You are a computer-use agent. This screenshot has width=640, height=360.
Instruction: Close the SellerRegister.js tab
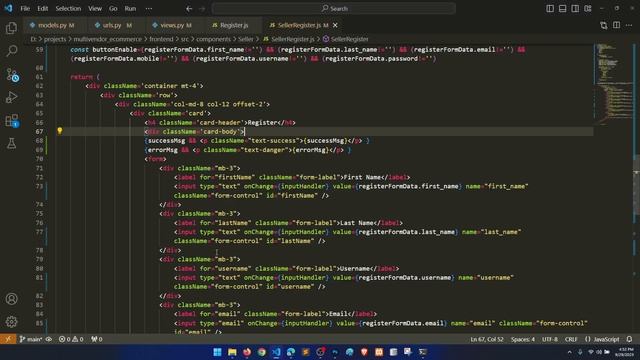[335, 25]
